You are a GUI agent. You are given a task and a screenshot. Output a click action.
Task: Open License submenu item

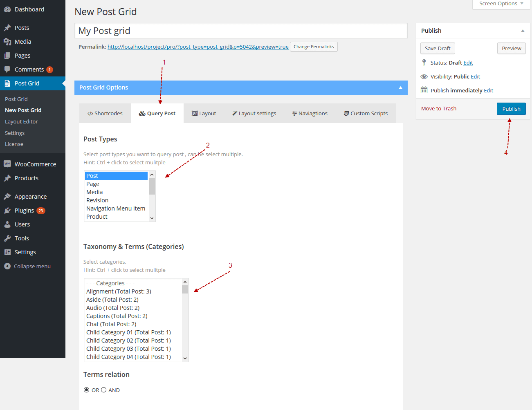(14, 144)
